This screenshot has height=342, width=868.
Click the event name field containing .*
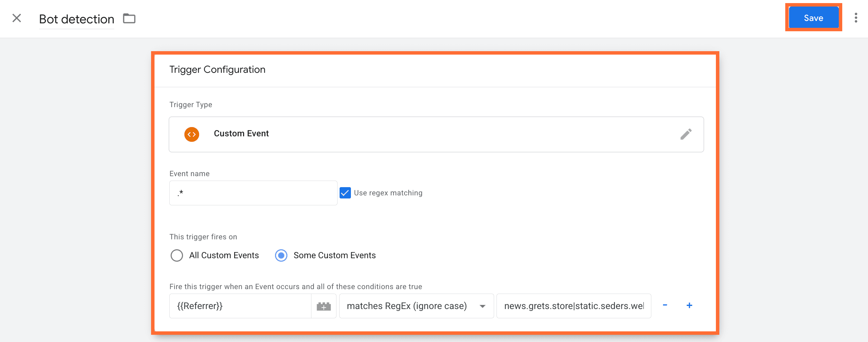pos(253,193)
